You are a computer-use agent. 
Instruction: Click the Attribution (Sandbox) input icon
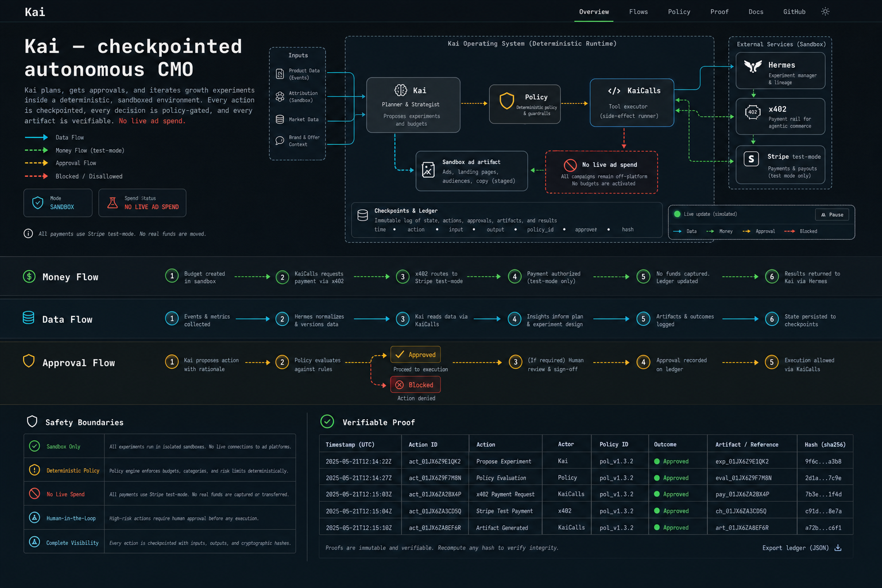pos(280,96)
